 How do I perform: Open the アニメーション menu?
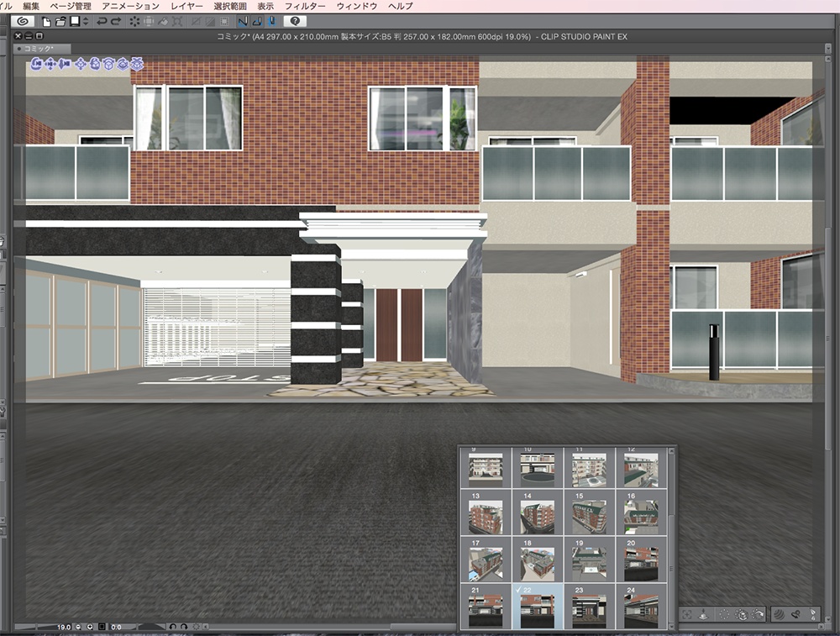[131, 6]
